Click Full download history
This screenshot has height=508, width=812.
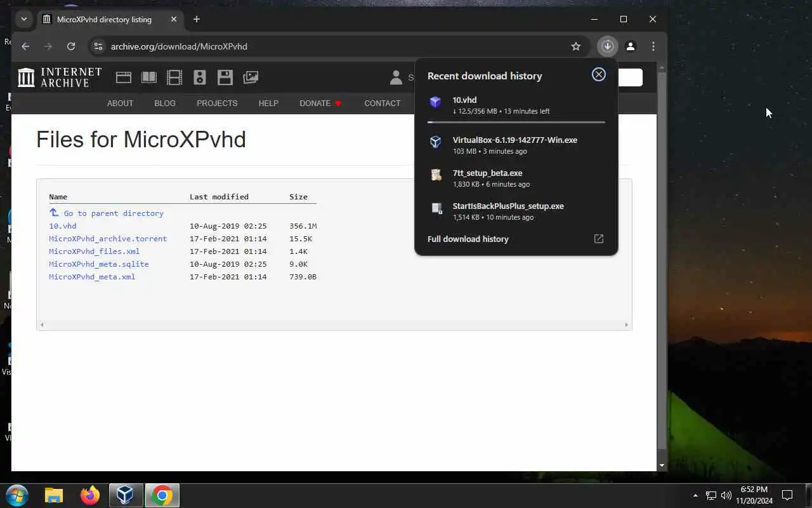click(x=468, y=239)
